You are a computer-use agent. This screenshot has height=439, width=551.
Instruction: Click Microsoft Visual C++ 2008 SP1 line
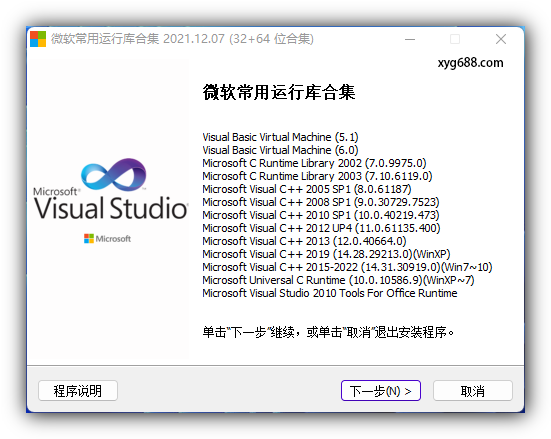pos(320,202)
